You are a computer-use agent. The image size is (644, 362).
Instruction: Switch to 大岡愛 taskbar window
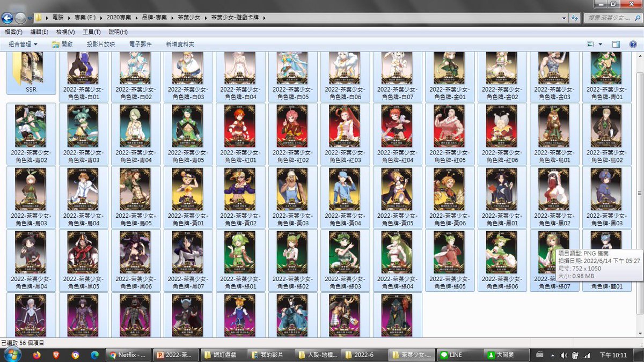point(507,354)
